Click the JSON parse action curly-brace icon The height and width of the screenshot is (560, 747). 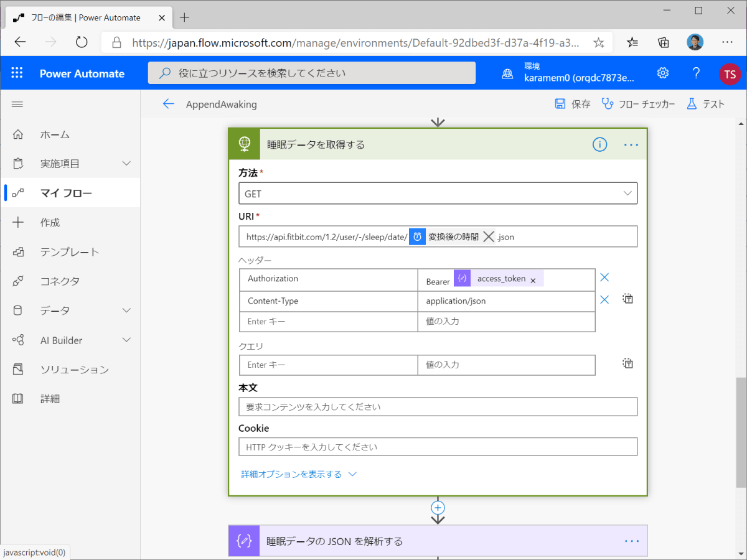point(244,541)
